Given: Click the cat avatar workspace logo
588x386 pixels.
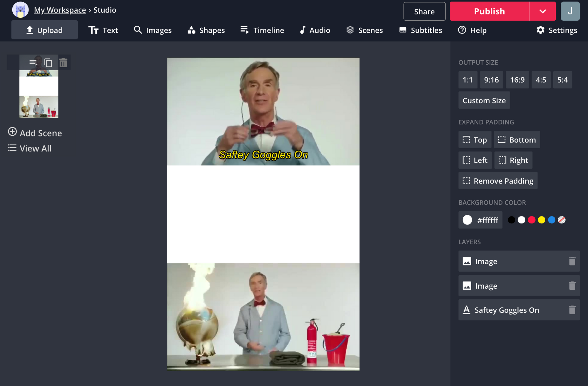Looking at the screenshot, I should 20,10.
